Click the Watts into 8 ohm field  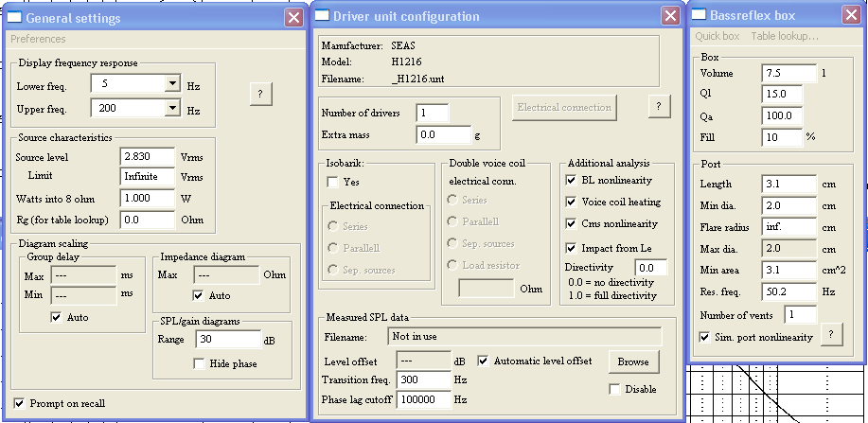point(148,198)
